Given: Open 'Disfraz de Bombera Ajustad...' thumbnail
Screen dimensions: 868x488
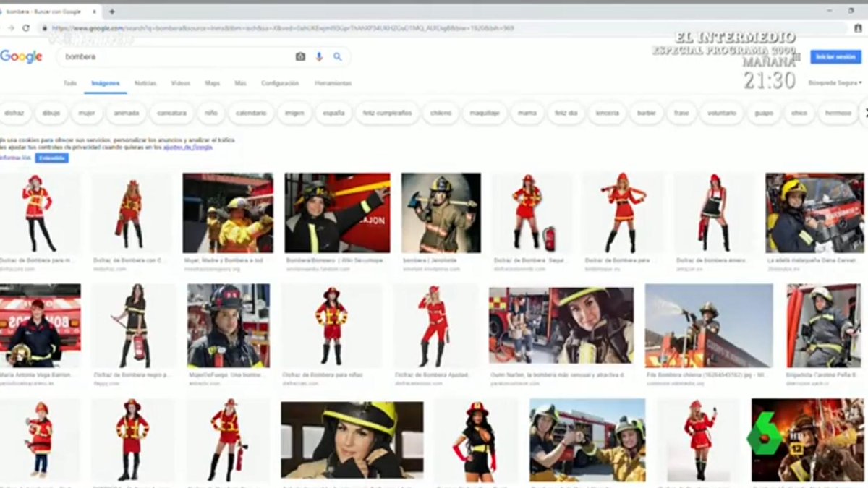Looking at the screenshot, I should tap(435, 325).
